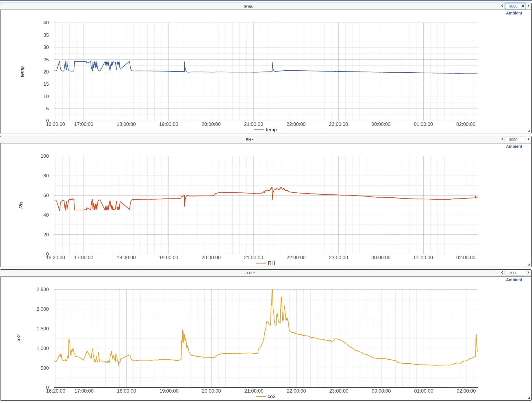Click the 100 label on RH axis

pos(45,156)
